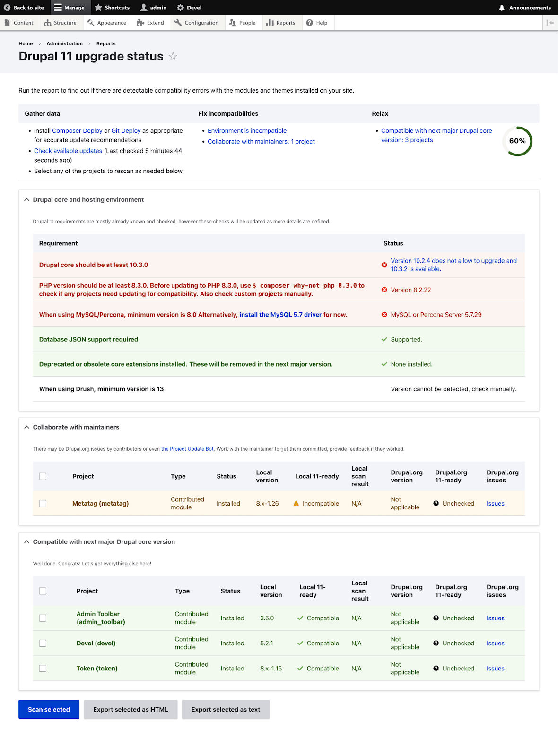558x756 pixels.
Task: Click the 60% circular progress indicator
Action: point(517,141)
